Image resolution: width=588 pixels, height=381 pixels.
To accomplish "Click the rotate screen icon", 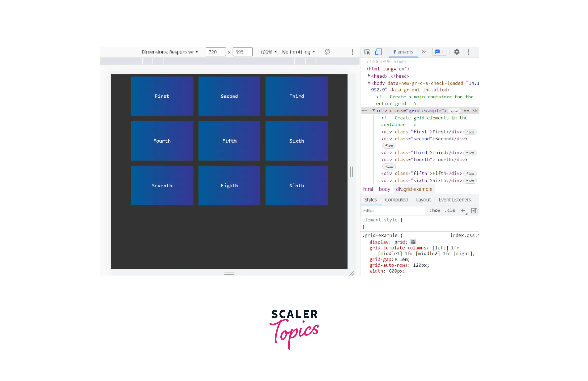I will click(x=327, y=52).
